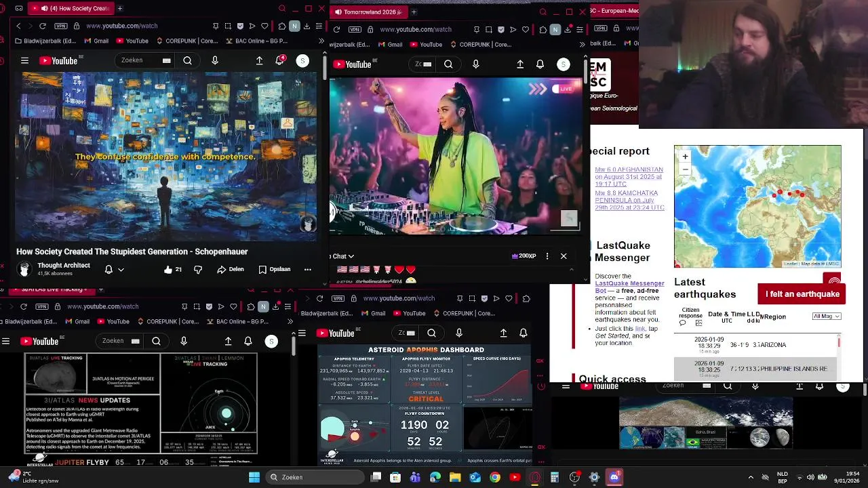Click upload icon in Apophis YouTube window
Screen dimensions: 868x488
(503, 333)
